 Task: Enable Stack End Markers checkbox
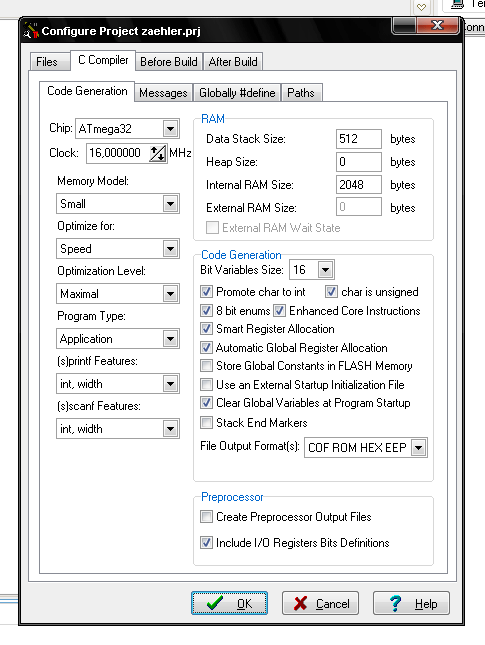pos(206,422)
